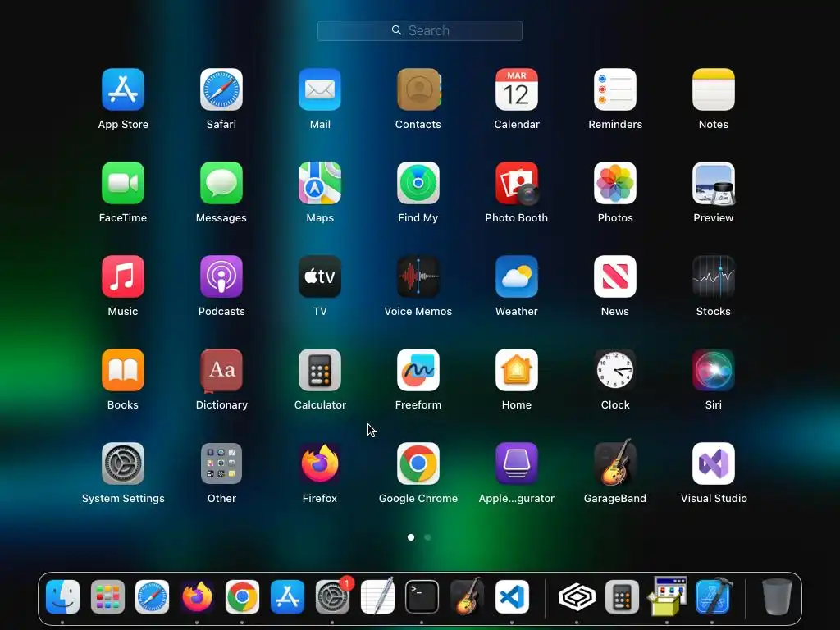
Task: Open Finder in the Dock
Action: point(62,596)
